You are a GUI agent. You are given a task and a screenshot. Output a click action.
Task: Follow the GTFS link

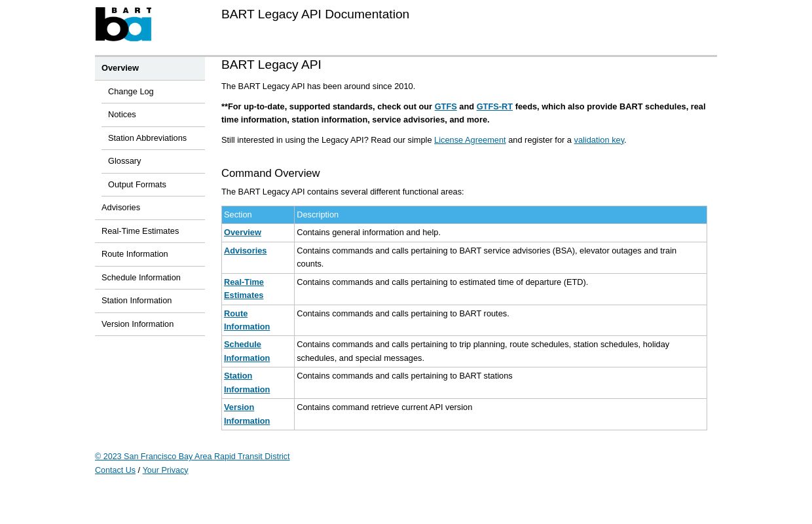[445, 106]
